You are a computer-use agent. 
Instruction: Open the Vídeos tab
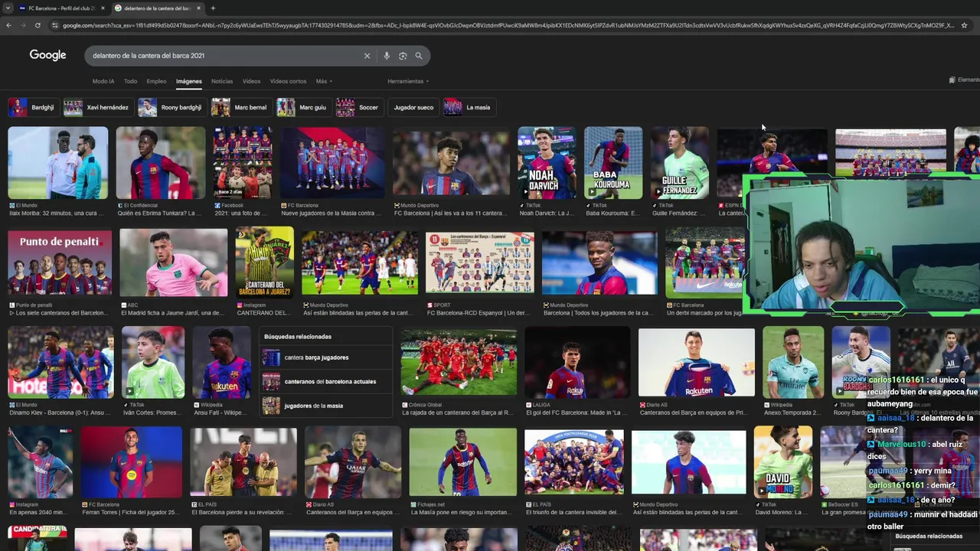tap(252, 81)
